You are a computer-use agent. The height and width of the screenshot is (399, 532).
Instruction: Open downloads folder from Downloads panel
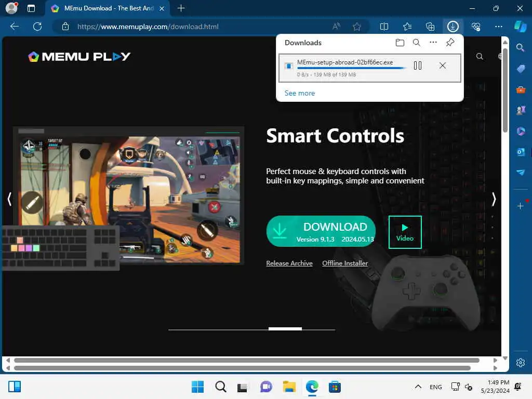click(400, 43)
